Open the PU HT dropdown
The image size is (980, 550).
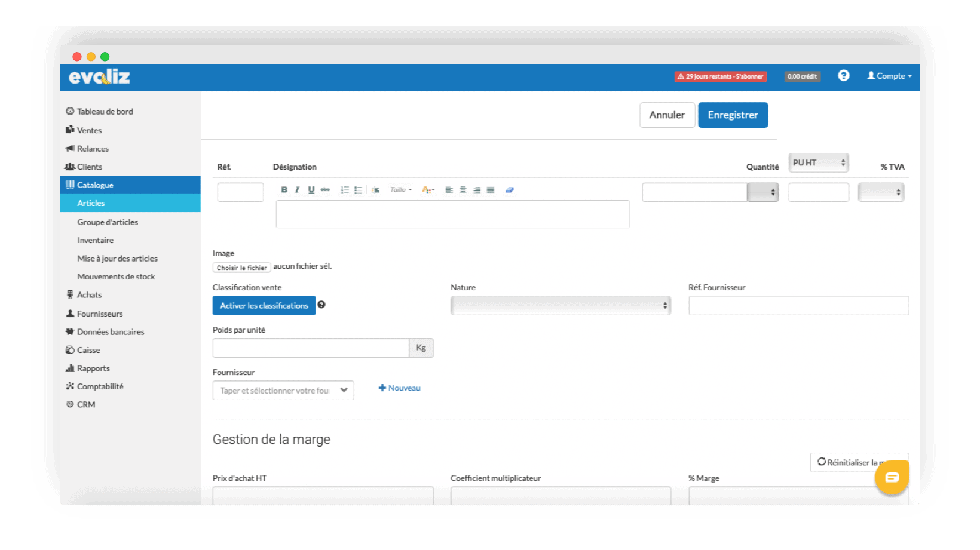pos(818,162)
